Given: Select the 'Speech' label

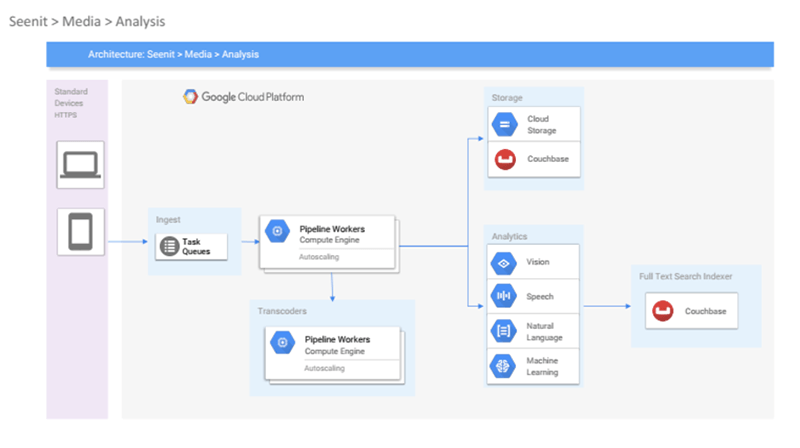Looking at the screenshot, I should [540, 296].
